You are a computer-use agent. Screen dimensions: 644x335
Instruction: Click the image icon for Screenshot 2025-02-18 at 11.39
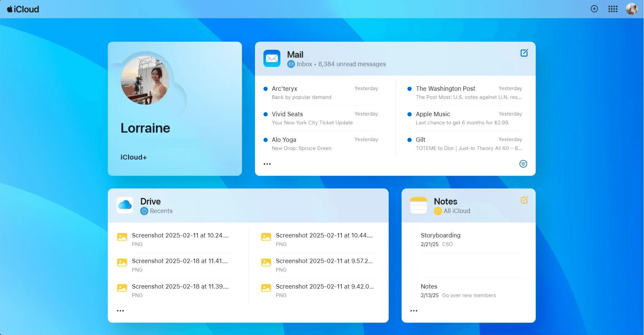coord(122,288)
